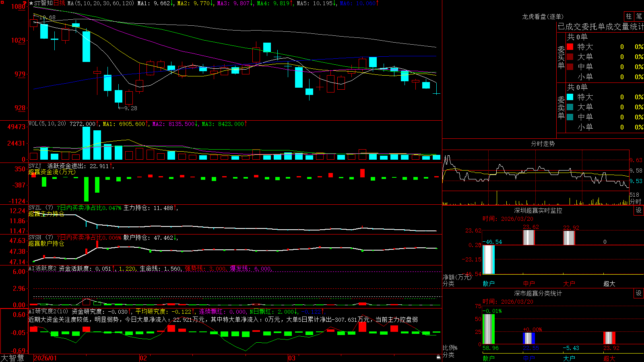Select the 2026/01 marker on the time axis
The image size is (644, 362).
(x=45, y=358)
